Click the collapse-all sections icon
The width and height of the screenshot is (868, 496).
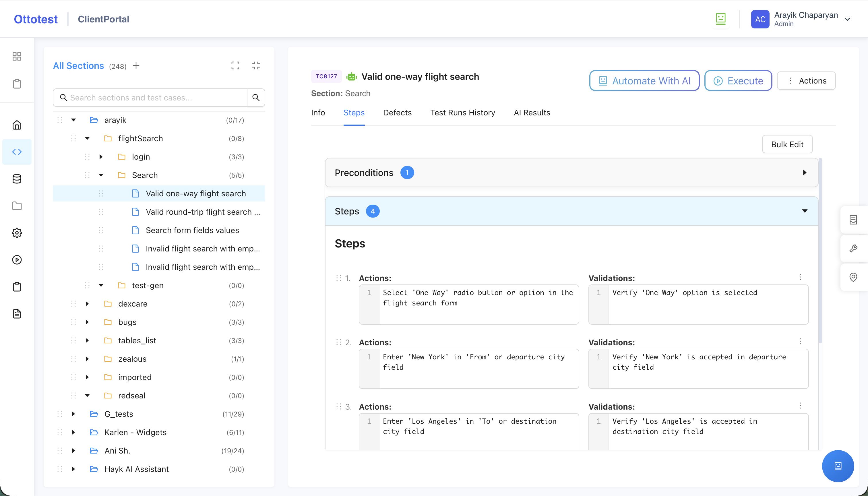(x=256, y=65)
